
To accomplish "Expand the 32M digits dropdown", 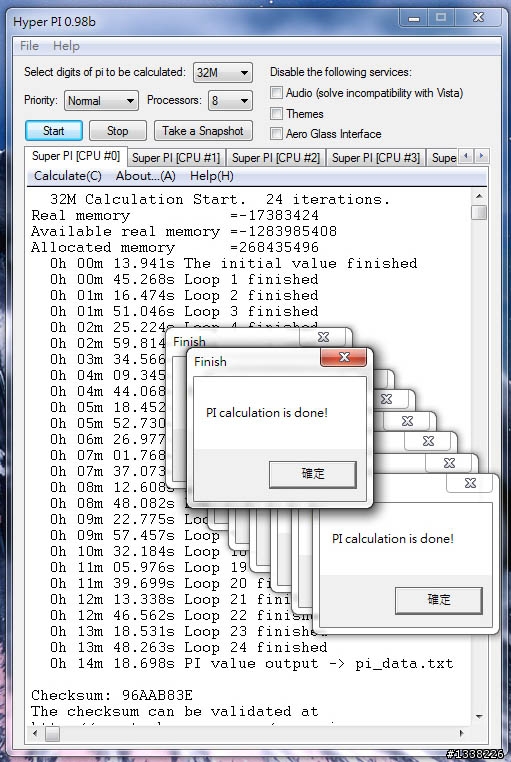I will click(222, 73).
